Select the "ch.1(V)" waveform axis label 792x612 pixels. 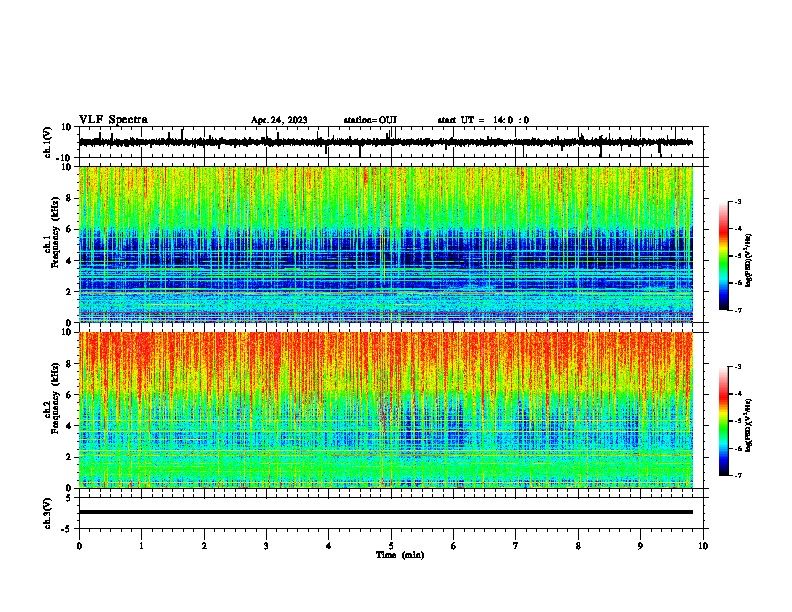point(48,142)
